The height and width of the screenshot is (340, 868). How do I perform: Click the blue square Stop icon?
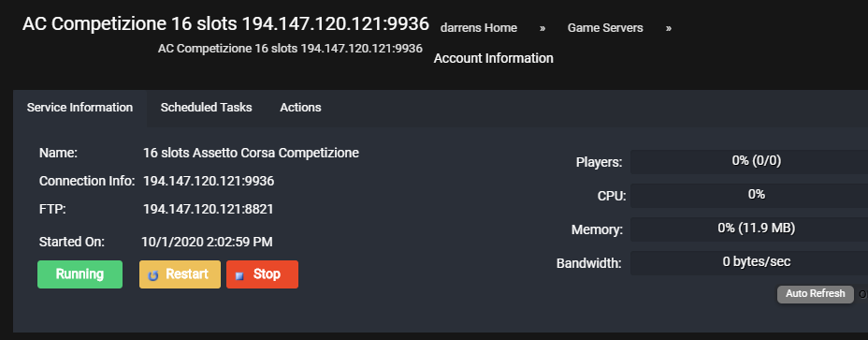(x=239, y=275)
